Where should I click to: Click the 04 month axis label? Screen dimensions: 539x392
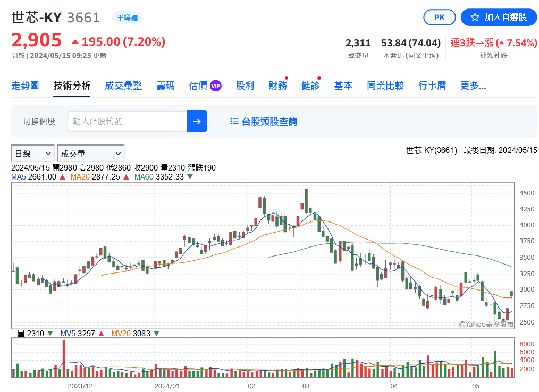pyautogui.click(x=394, y=386)
